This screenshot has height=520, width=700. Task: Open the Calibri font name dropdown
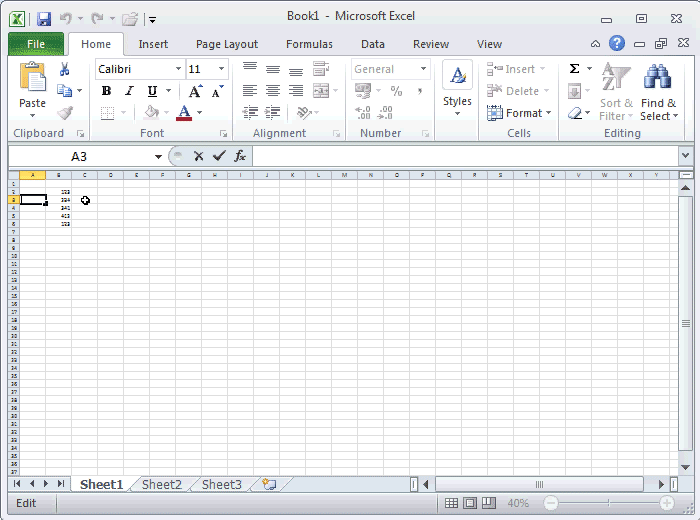[179, 69]
